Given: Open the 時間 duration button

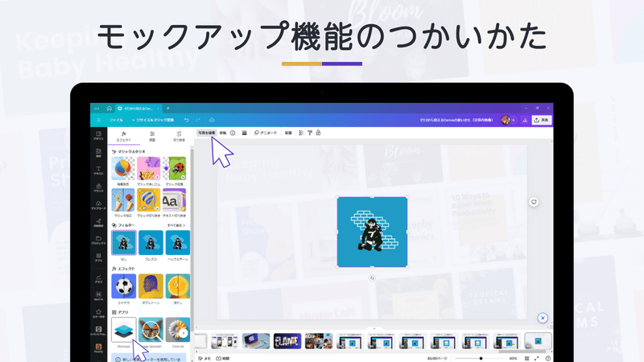Looking at the screenshot, I should coord(223,358).
